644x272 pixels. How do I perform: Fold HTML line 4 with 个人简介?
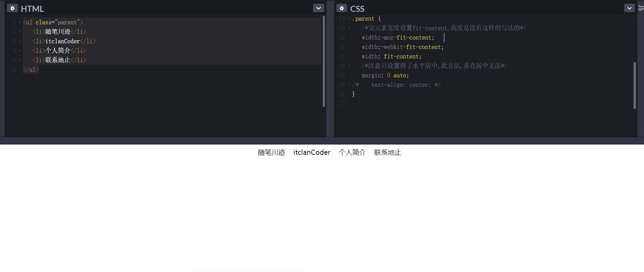click(20, 51)
